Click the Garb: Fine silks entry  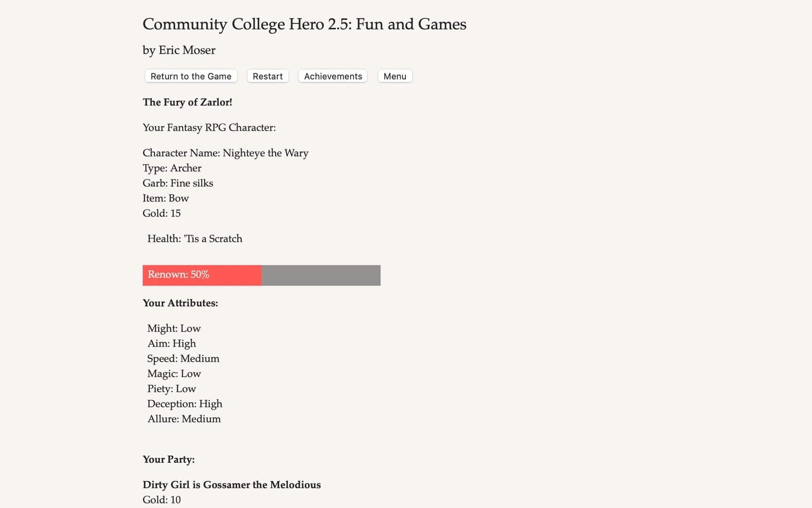178,183
